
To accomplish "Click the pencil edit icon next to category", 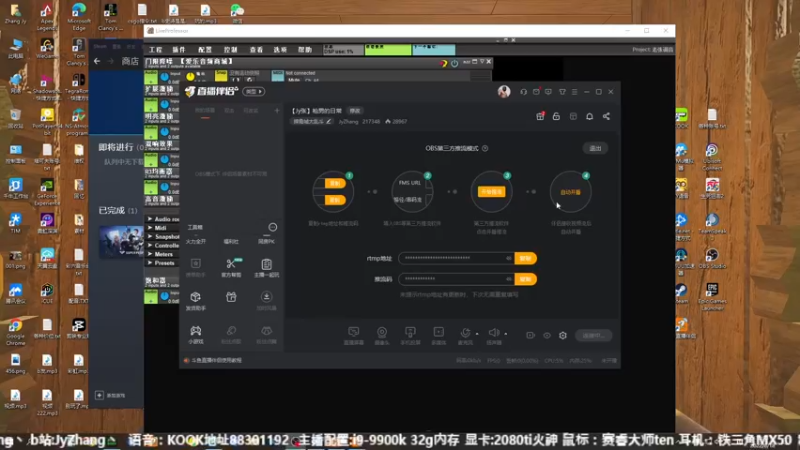I will pos(329,121).
